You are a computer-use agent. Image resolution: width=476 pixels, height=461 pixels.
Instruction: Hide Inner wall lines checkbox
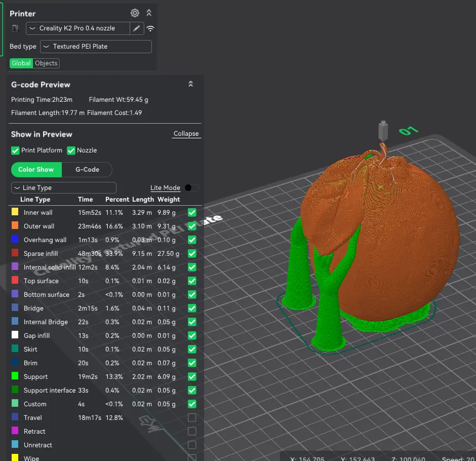tap(192, 212)
